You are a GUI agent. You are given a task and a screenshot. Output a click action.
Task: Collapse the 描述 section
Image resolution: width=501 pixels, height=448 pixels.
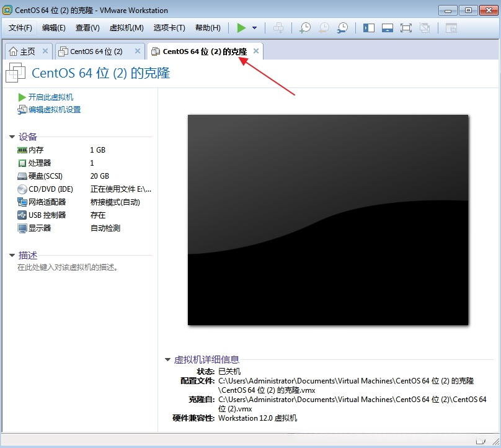tap(12, 255)
